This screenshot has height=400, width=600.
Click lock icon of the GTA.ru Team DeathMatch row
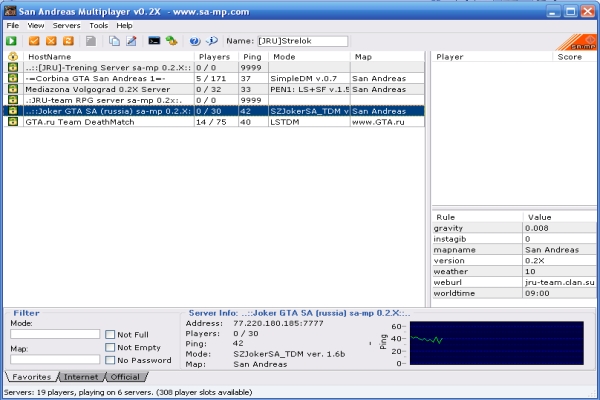[13, 122]
